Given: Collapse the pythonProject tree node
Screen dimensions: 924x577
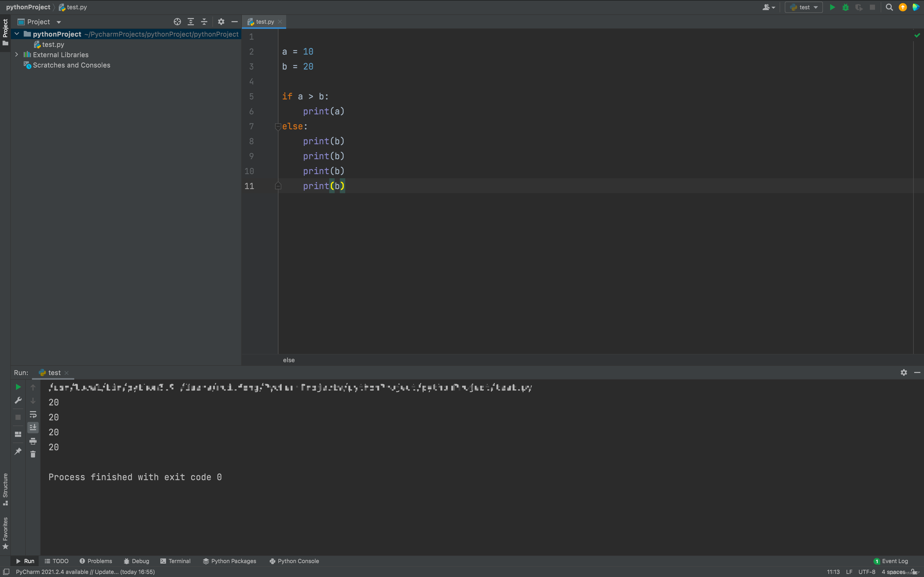Looking at the screenshot, I should 17,34.
